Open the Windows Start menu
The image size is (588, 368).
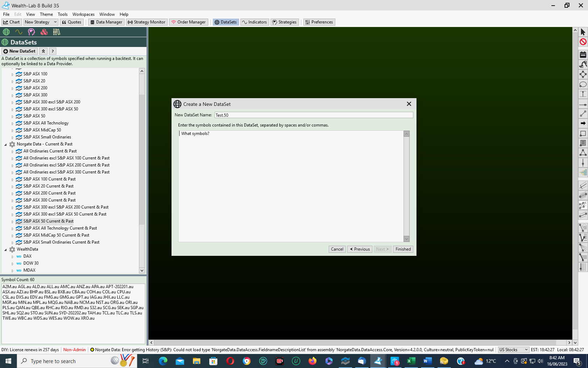(x=8, y=361)
